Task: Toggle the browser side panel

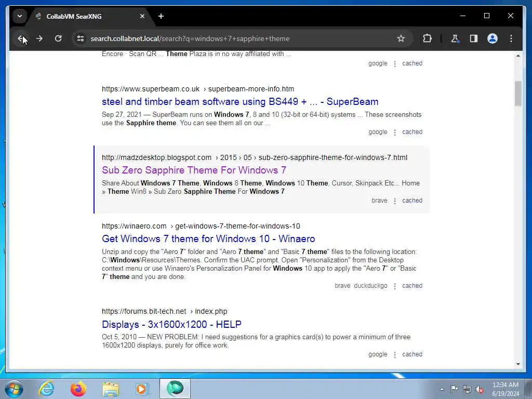Action: (x=474, y=38)
